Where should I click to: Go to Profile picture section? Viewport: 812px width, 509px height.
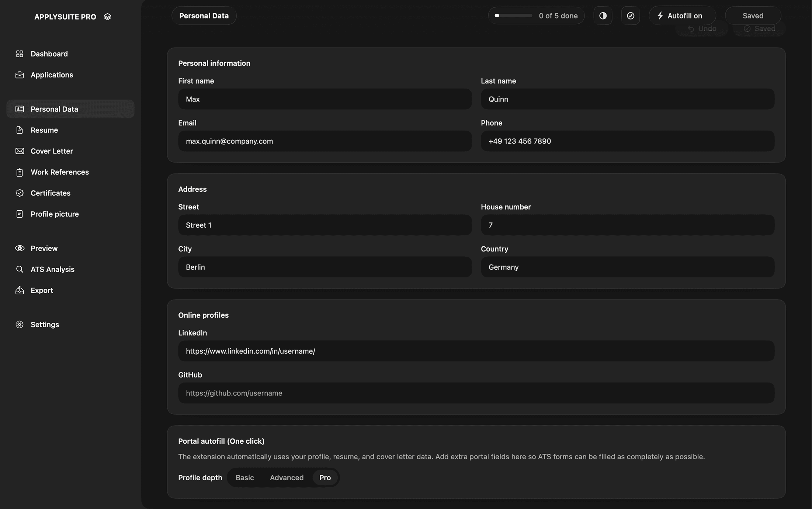pyautogui.click(x=55, y=214)
